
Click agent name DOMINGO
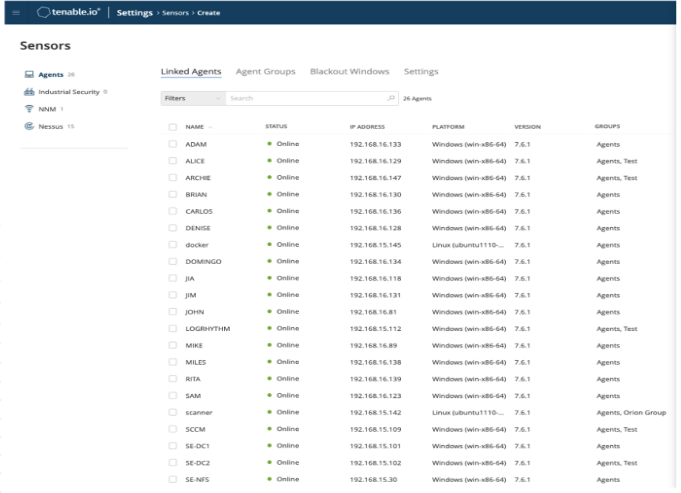[203, 261]
